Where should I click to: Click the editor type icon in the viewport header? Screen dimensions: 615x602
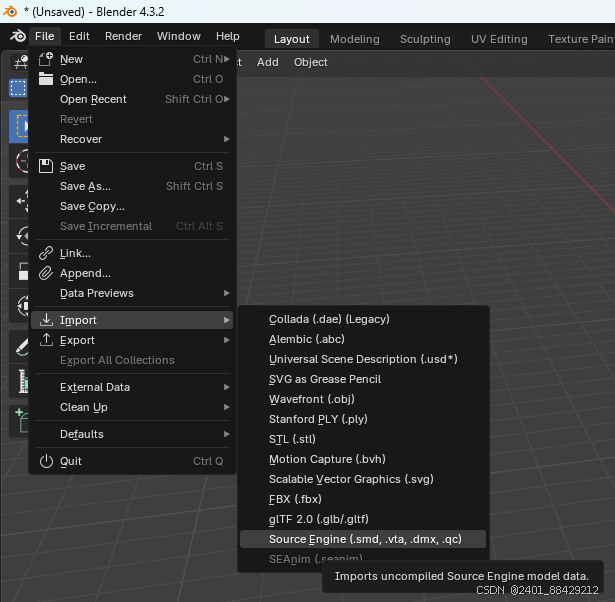tap(19, 62)
